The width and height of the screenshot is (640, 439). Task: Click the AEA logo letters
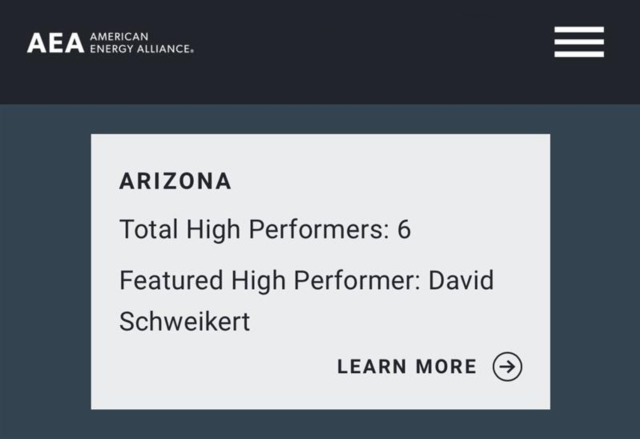coord(55,43)
